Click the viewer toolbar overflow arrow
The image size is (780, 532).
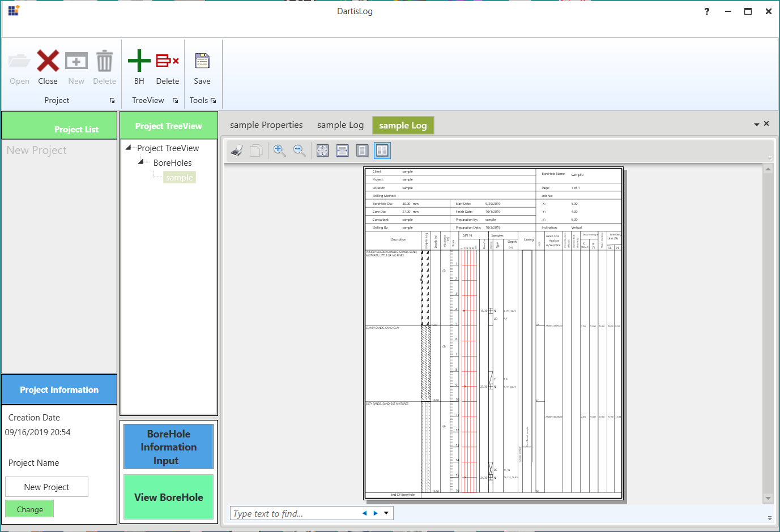tap(770, 158)
